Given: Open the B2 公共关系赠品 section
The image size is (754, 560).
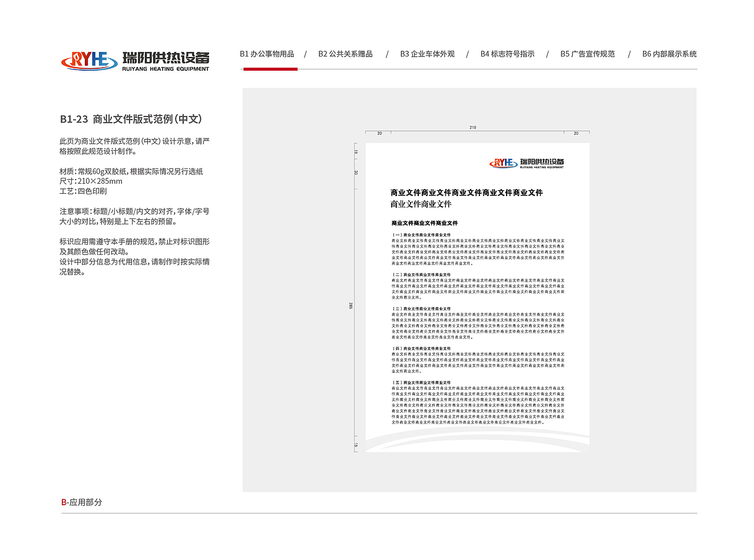Looking at the screenshot, I should point(346,54).
